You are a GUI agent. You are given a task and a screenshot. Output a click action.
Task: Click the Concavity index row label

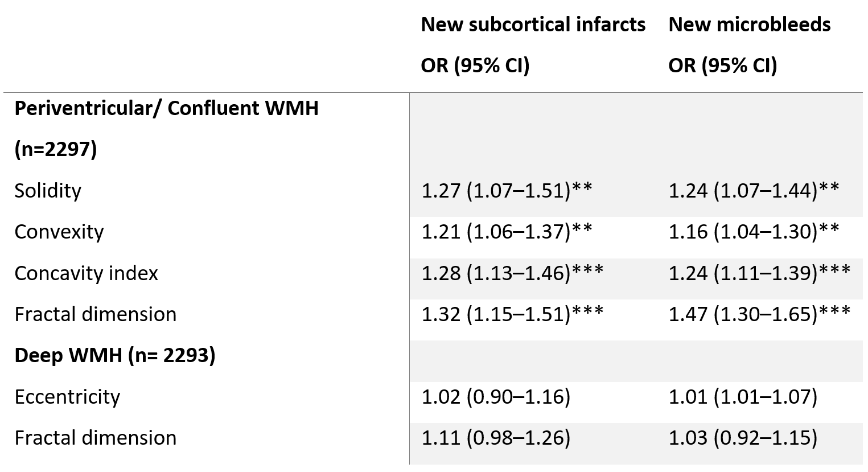[x=86, y=273]
